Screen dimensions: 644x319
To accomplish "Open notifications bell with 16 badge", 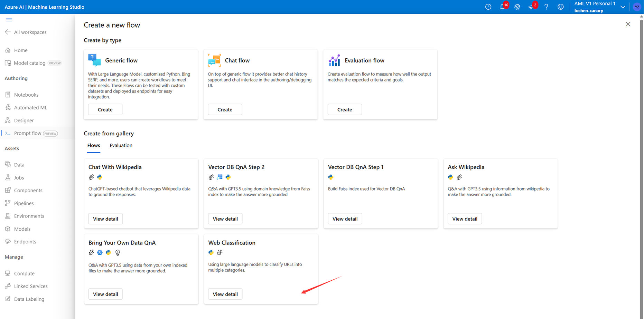I will (x=503, y=7).
